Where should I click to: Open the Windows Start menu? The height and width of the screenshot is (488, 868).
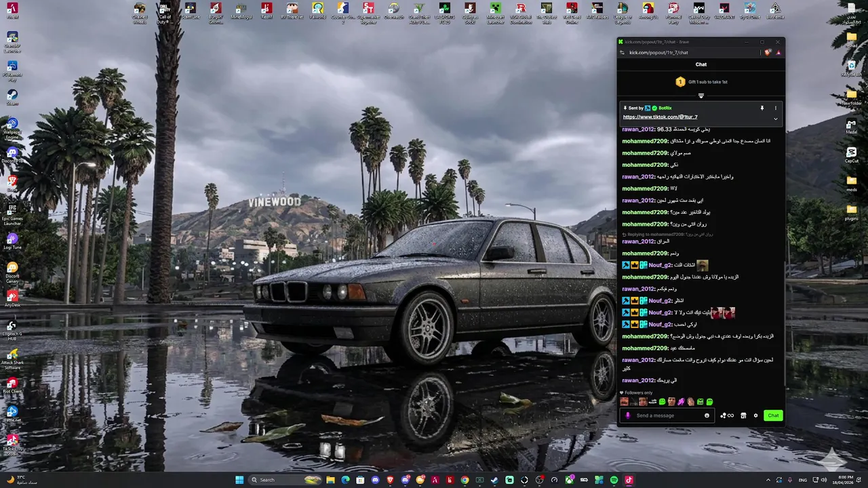(239, 480)
